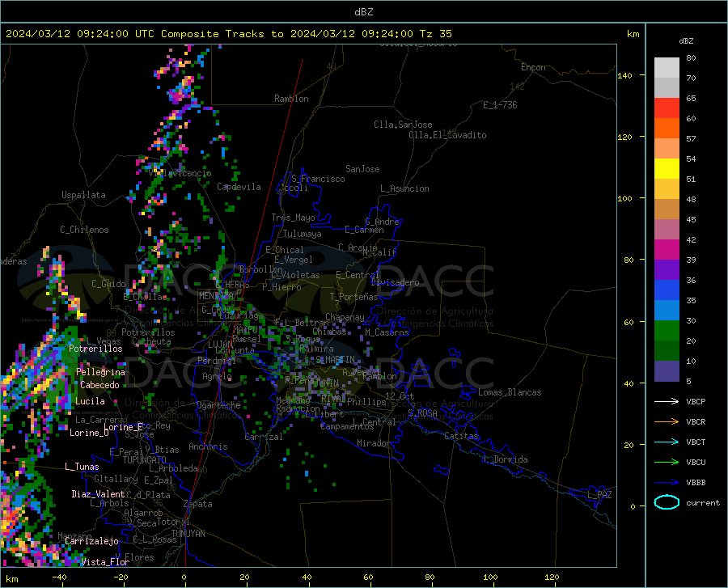Click the timestamp '2024/03/12 09:24:00 UTC' header

pos(80,34)
